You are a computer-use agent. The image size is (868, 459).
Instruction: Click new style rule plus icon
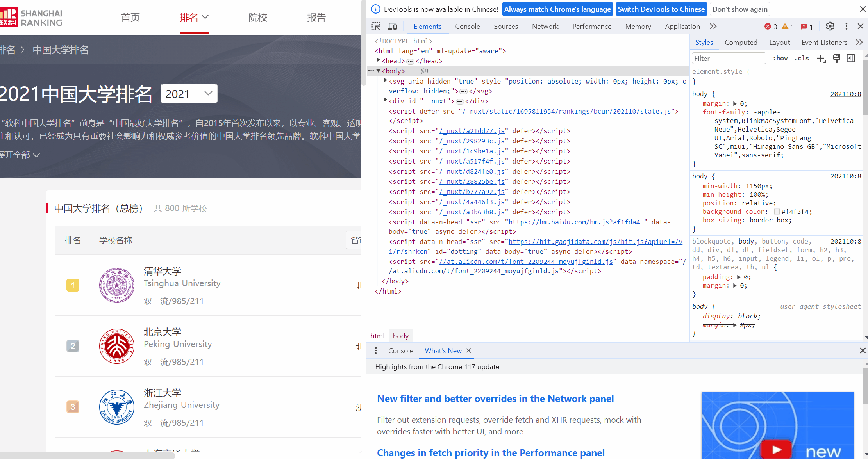(820, 58)
